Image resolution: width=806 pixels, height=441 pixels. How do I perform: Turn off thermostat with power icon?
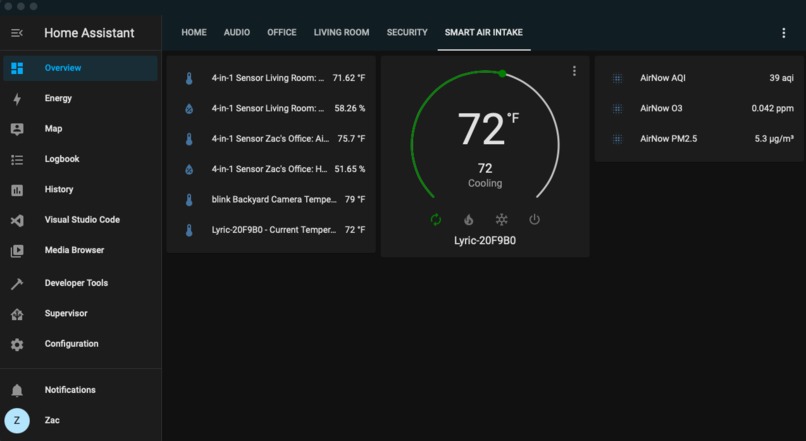tap(534, 219)
